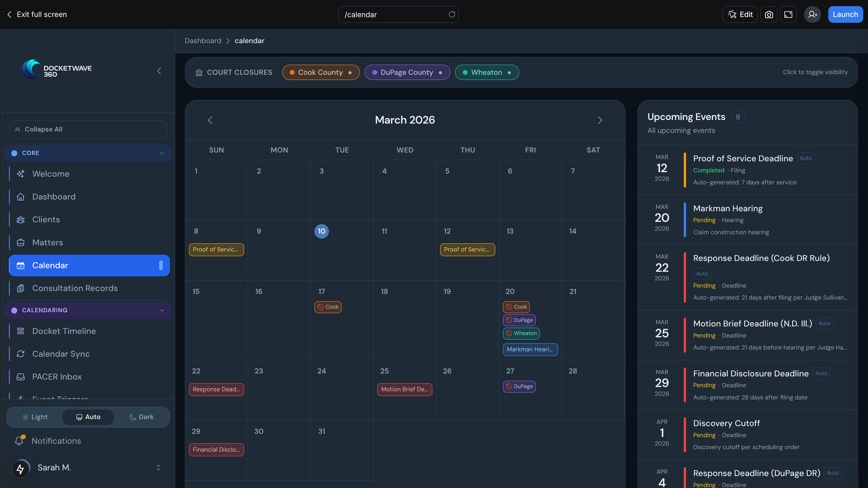Viewport: 868px width, 488px height.
Task: Switch theme to Auto
Action: 88,417
